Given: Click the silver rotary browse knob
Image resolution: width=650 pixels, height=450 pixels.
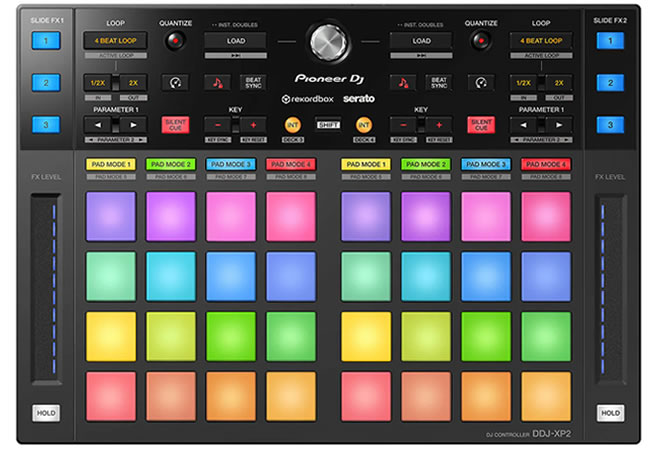Looking at the screenshot, I should click(x=329, y=42).
